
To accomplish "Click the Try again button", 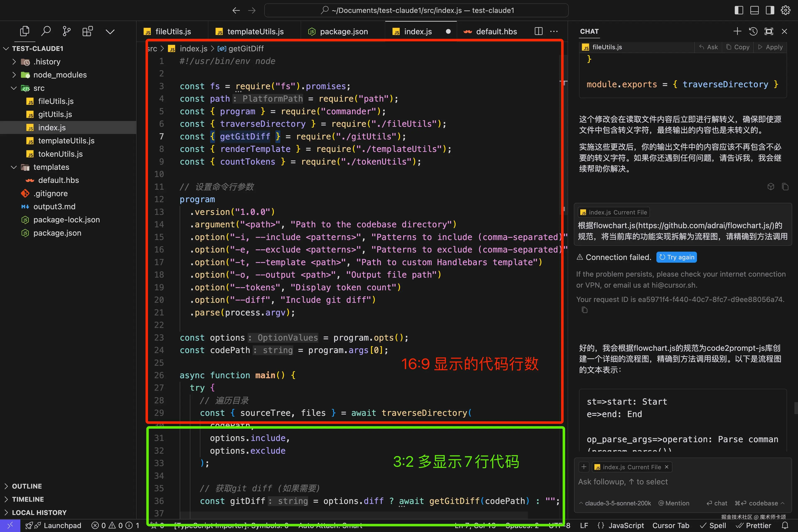I will [x=676, y=257].
